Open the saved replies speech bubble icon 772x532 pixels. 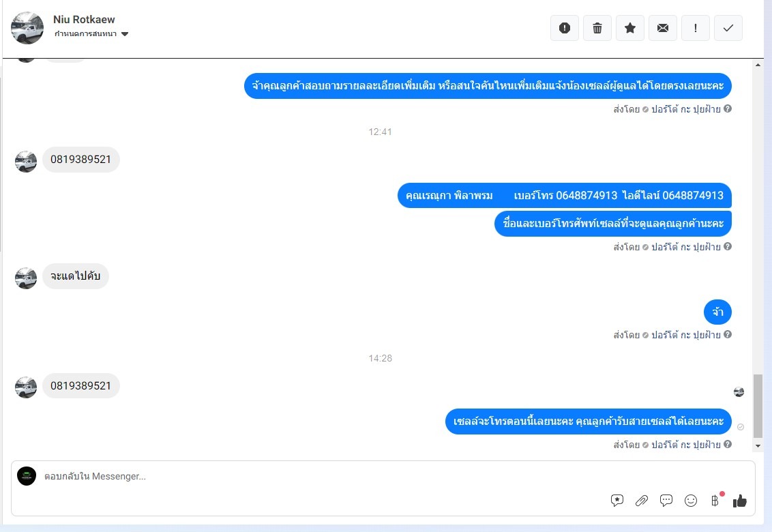[x=617, y=501]
